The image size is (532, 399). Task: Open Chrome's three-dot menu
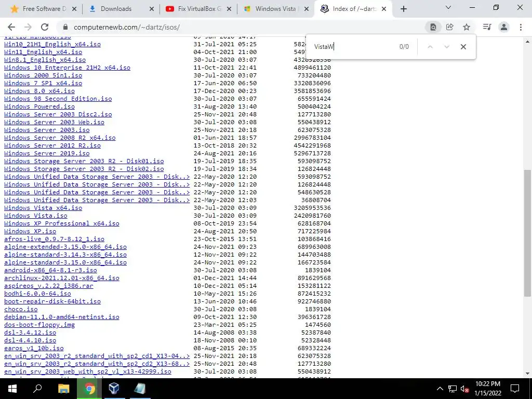pyautogui.click(x=521, y=27)
